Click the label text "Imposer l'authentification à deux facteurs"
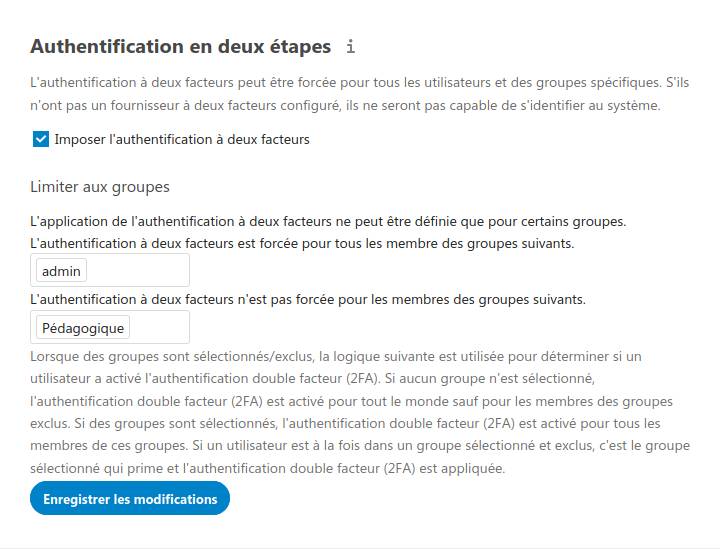This screenshot has width=720, height=549. tap(182, 139)
